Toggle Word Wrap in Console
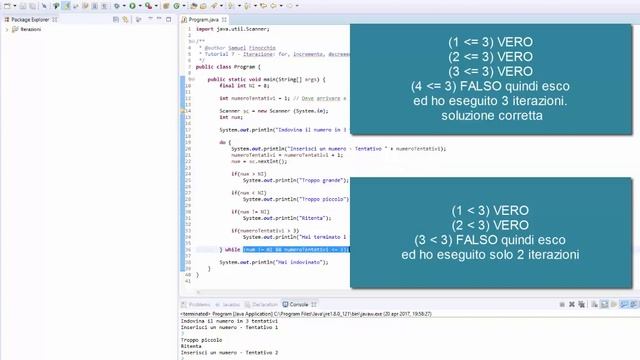This screenshot has width=640, height=360. click(614, 304)
